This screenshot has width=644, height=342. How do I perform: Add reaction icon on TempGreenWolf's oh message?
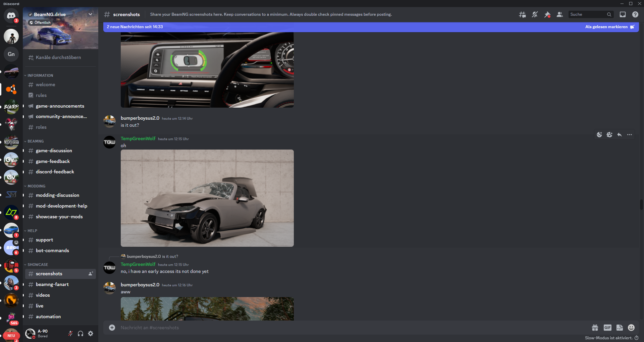(x=599, y=135)
